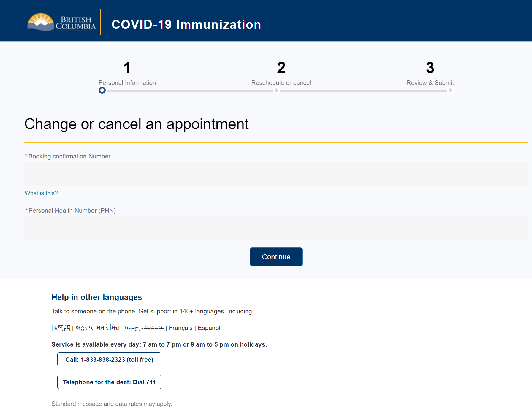Focus the Personal Health Number (PHN) field
Screen dimensions: 532x416
click(x=276, y=228)
